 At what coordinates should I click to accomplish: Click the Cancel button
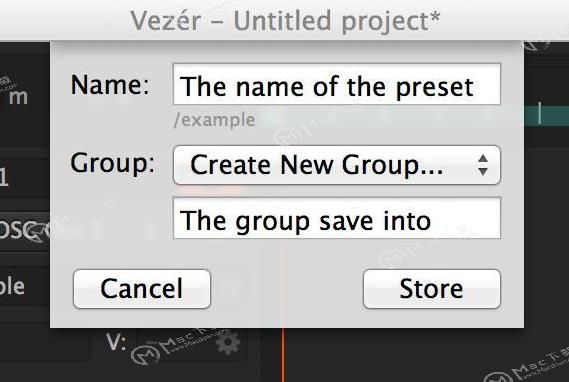click(142, 289)
